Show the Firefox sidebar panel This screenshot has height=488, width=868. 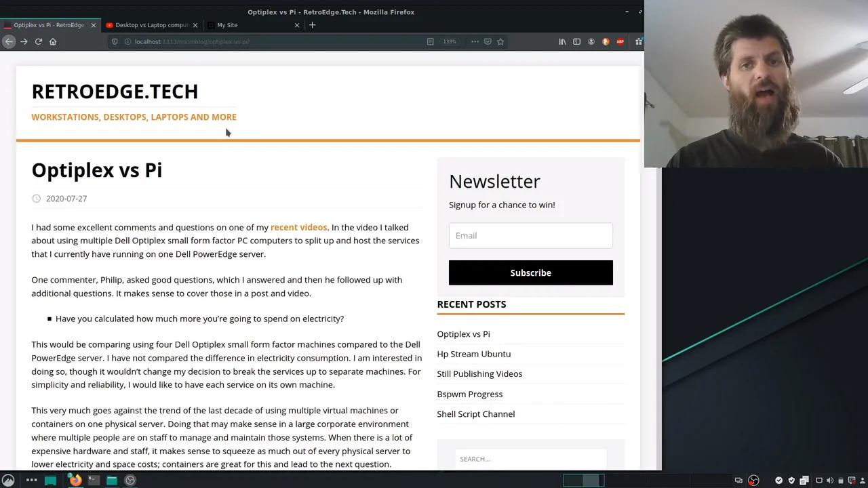tap(576, 41)
